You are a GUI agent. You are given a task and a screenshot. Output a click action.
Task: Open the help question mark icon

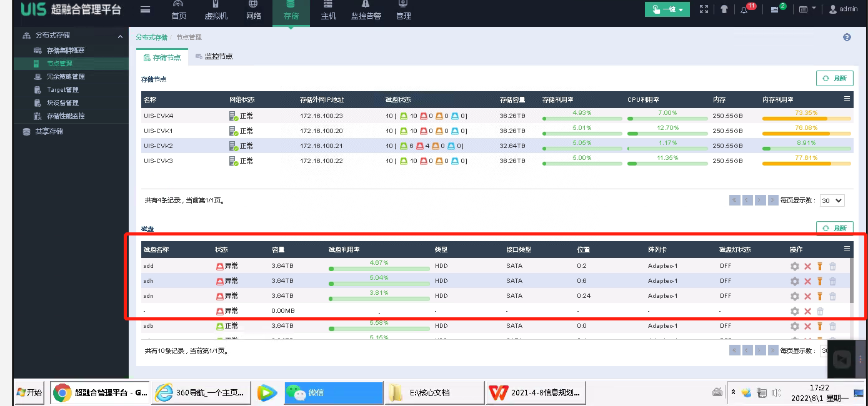click(847, 37)
